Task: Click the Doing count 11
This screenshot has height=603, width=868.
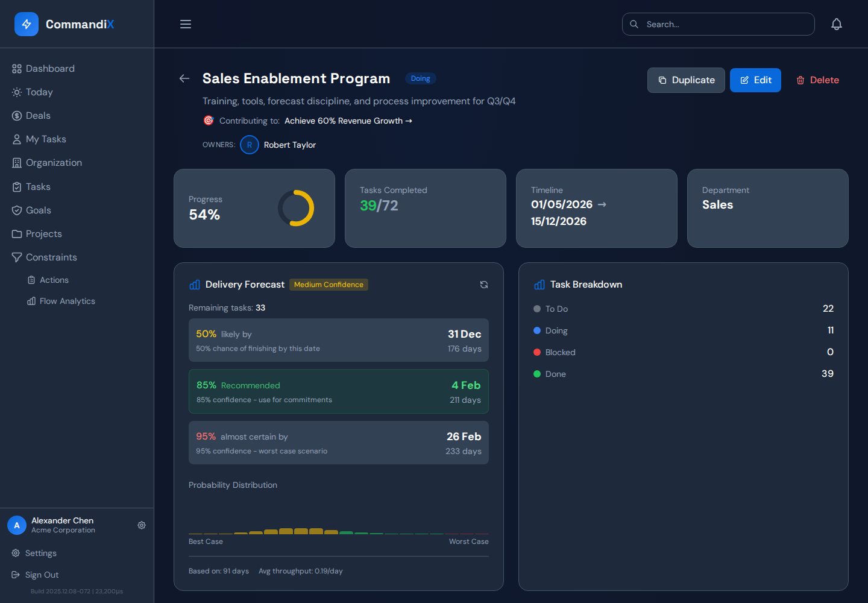Action: tap(831, 330)
